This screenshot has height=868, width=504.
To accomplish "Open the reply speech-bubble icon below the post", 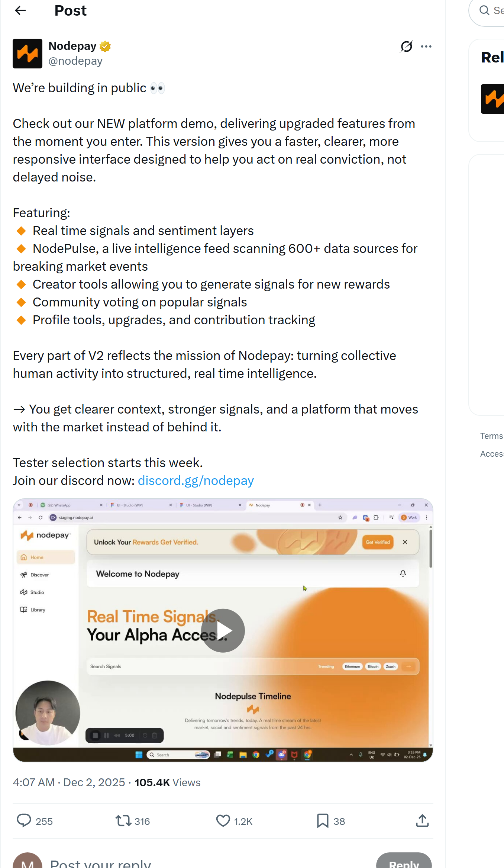I will [x=25, y=820].
